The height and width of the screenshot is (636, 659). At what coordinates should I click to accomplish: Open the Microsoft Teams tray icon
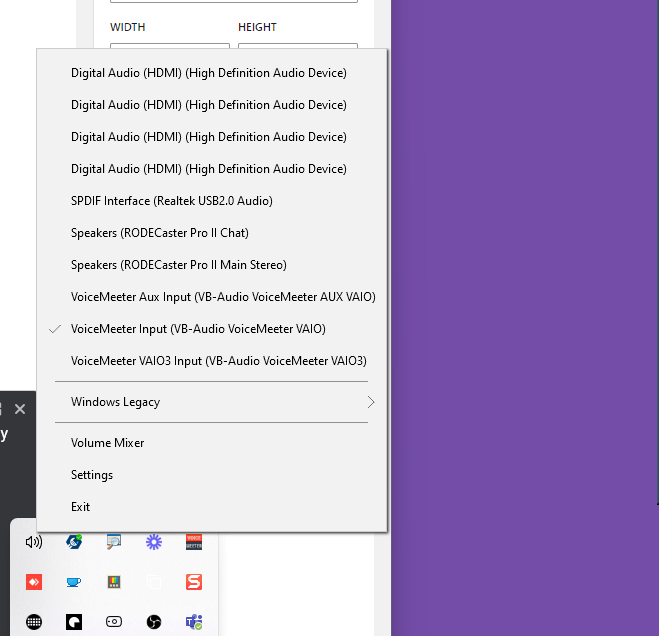194,622
